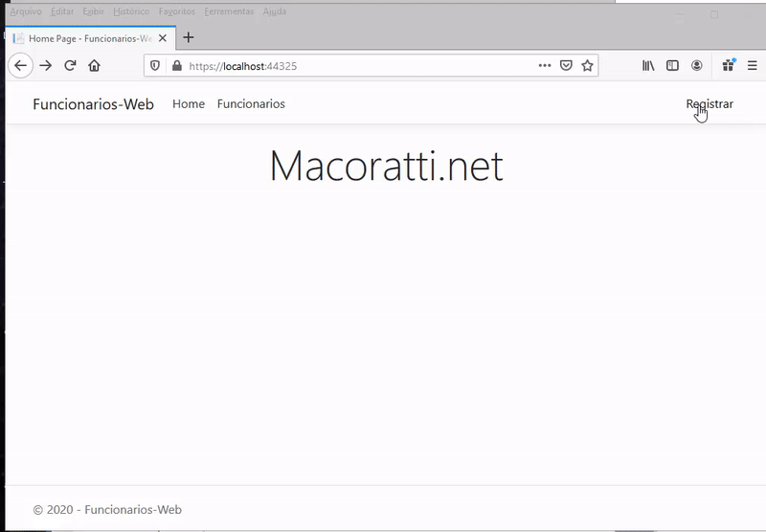Go forward with the forward arrow
Image resolution: width=766 pixels, height=532 pixels.
pos(45,66)
